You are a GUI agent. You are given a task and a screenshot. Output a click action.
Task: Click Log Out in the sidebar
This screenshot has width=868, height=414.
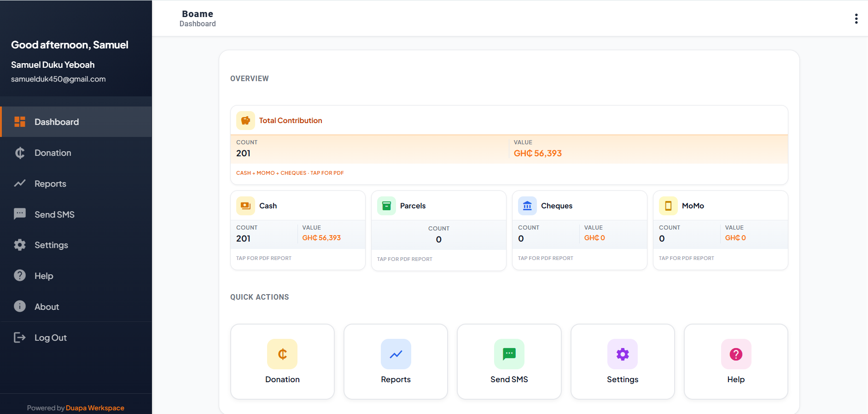(x=76, y=337)
